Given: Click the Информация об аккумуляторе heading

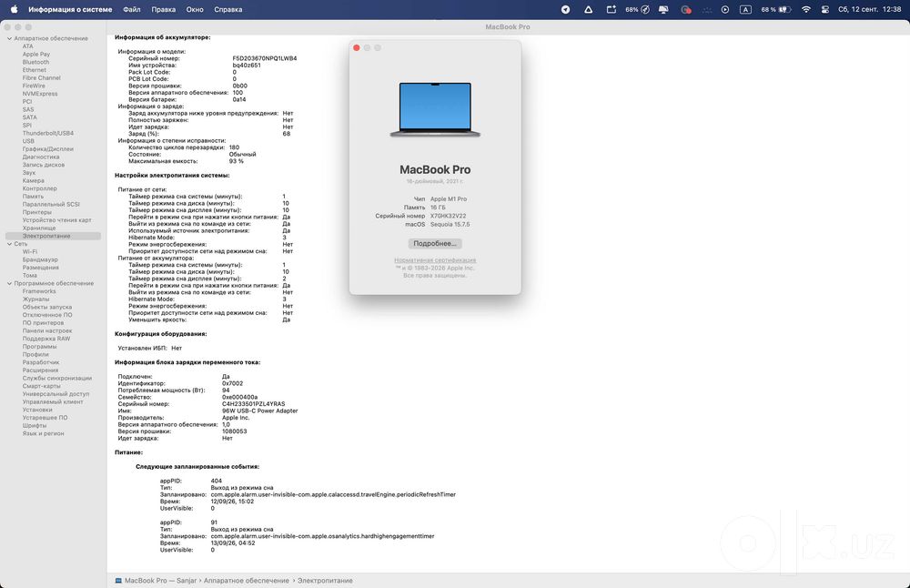Looking at the screenshot, I should (x=163, y=37).
